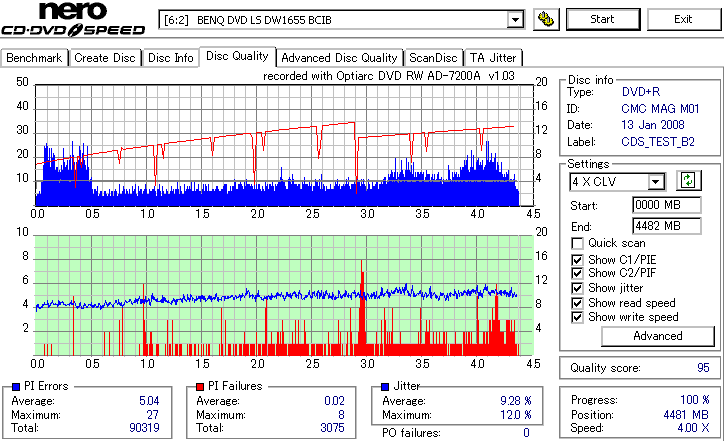Click the disc ID value CMC MAG M01
The width and height of the screenshot is (724, 441).
tap(660, 109)
